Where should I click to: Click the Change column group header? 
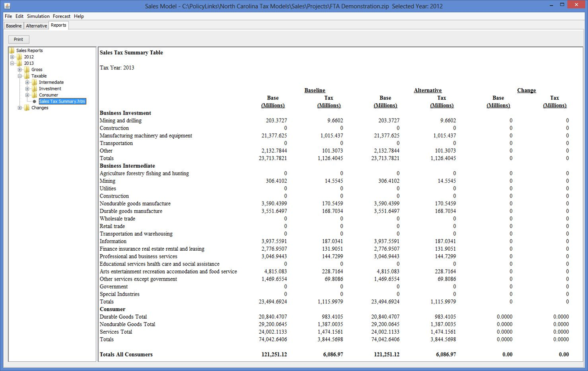(x=527, y=90)
